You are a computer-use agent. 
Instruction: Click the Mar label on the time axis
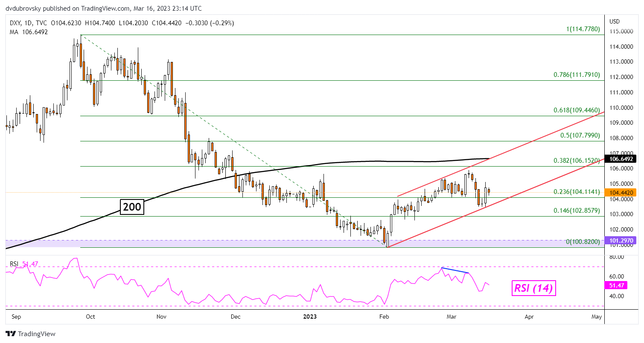pos(451,317)
